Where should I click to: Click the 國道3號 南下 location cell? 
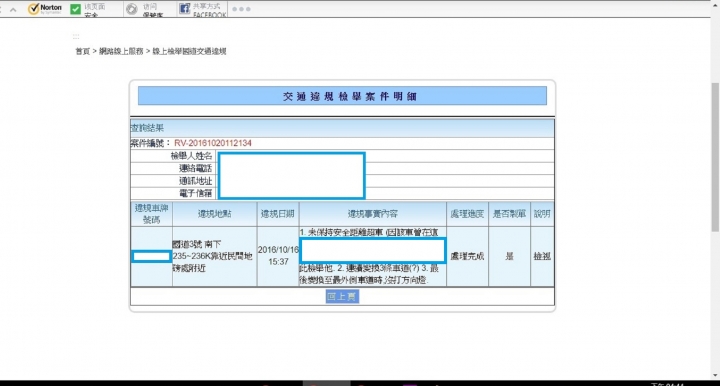pyautogui.click(x=214, y=256)
